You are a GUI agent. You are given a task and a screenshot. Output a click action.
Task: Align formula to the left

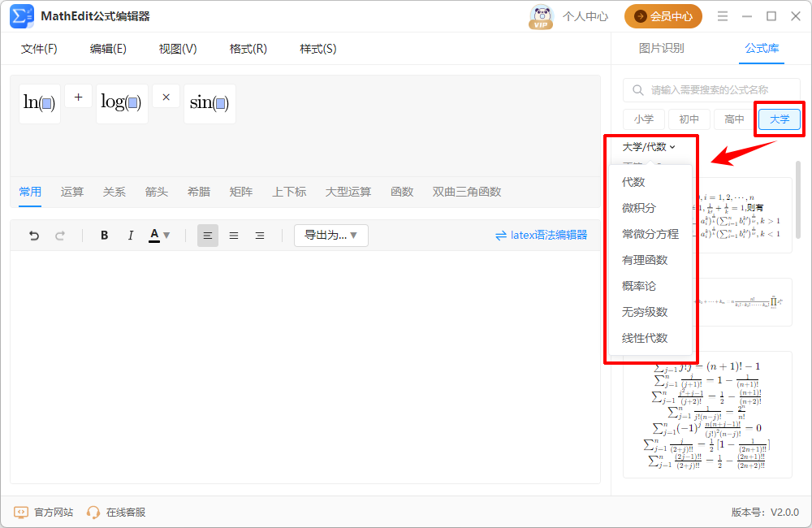tap(208, 236)
